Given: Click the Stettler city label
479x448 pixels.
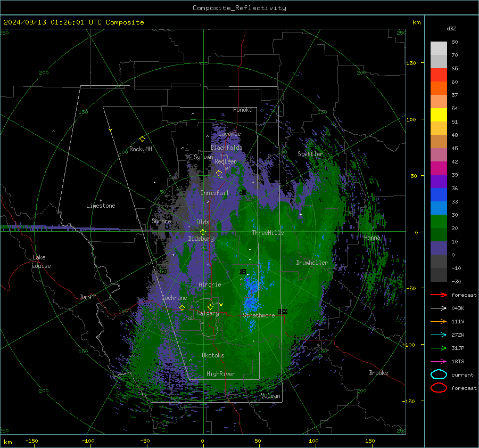Looking at the screenshot, I should coord(310,154).
